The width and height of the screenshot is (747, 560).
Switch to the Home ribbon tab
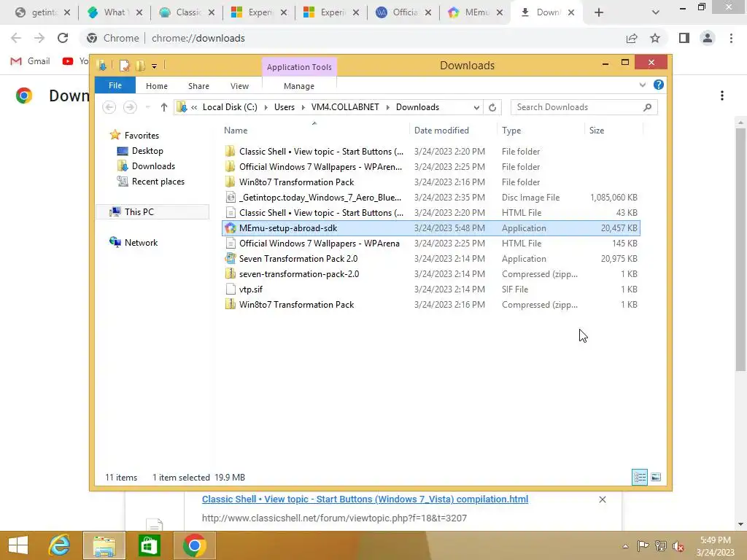(157, 86)
